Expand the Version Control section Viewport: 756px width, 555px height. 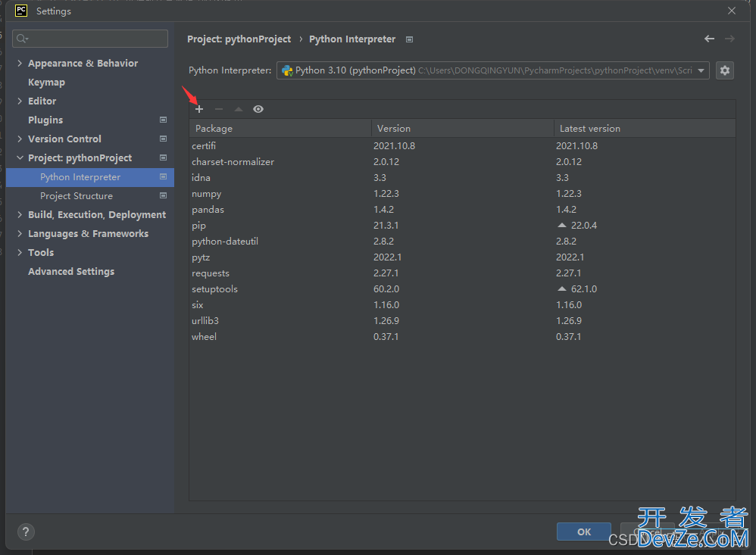(20, 139)
